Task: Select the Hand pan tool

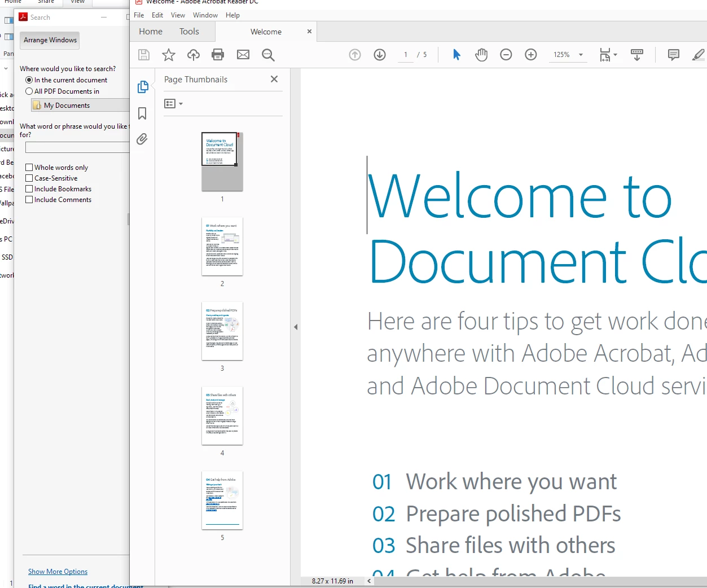Action: [x=481, y=55]
